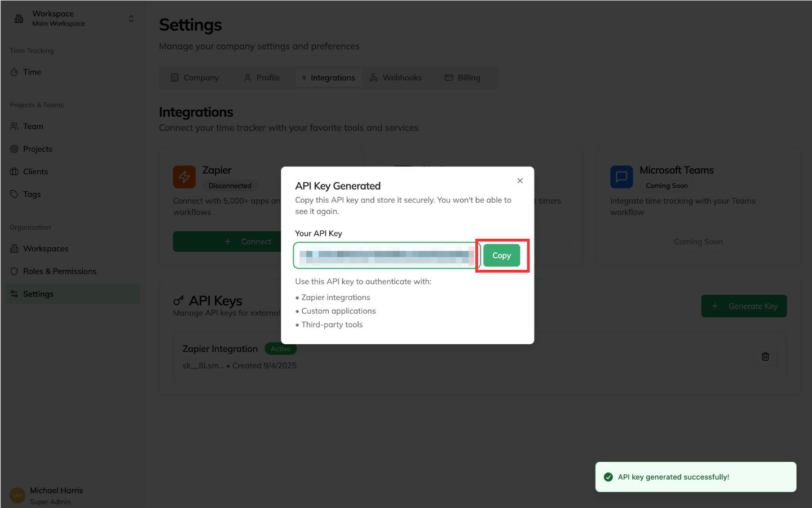Dismiss the API Key Generated dialog
The image size is (812, 508).
coord(520,180)
